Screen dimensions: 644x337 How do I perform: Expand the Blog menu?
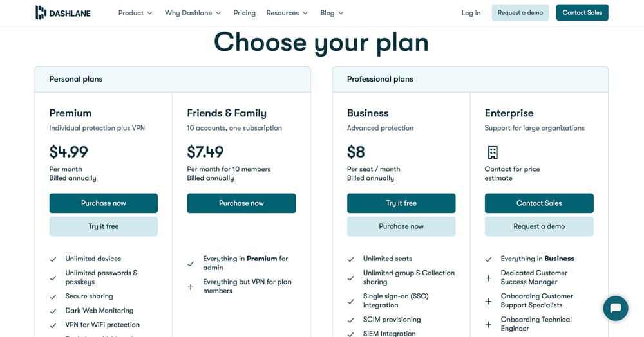coord(332,13)
